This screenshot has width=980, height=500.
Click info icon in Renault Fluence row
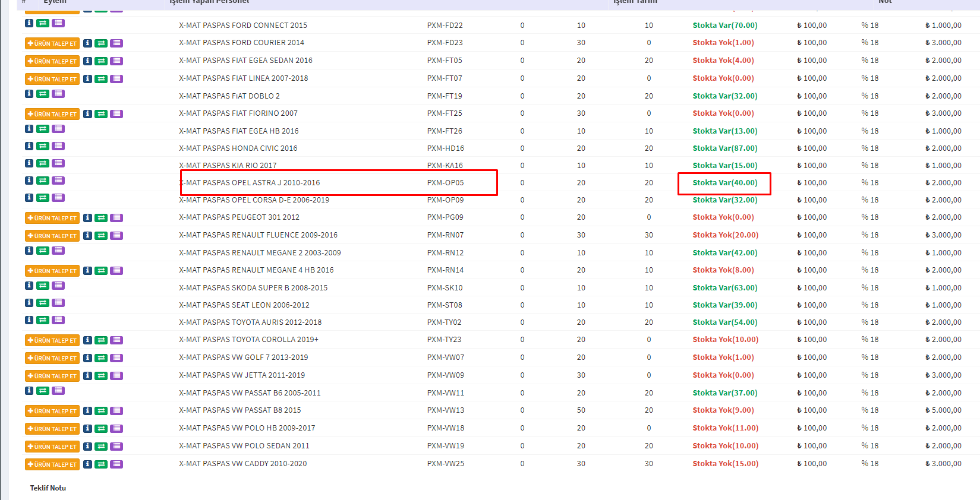coord(87,236)
